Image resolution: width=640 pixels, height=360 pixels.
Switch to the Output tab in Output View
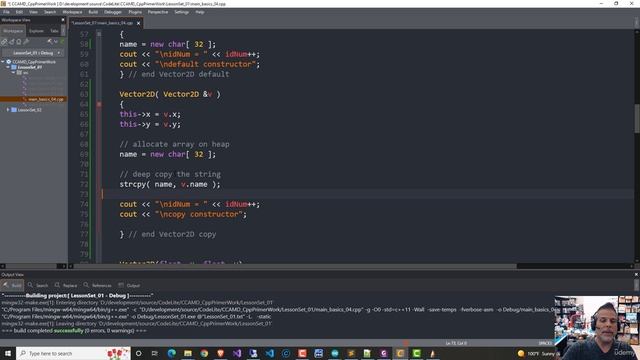pos(129,285)
